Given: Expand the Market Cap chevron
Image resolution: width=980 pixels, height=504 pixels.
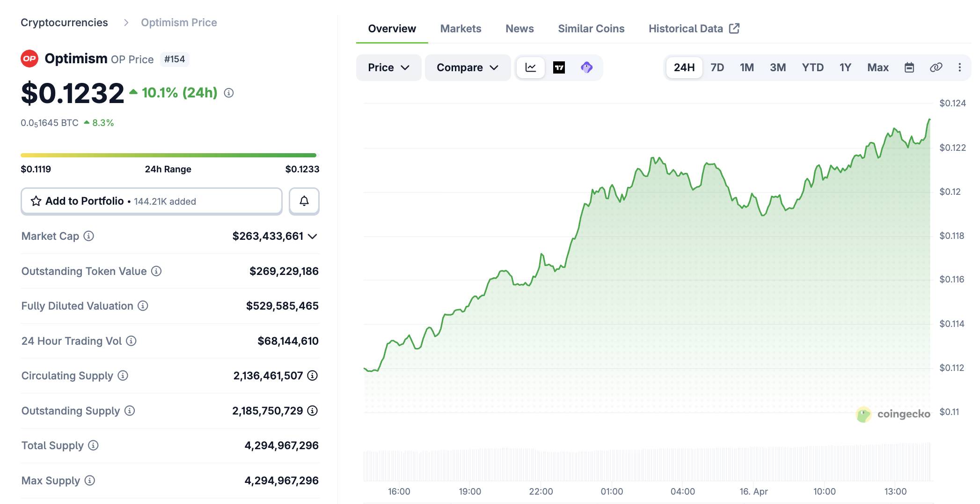Looking at the screenshot, I should click(313, 237).
